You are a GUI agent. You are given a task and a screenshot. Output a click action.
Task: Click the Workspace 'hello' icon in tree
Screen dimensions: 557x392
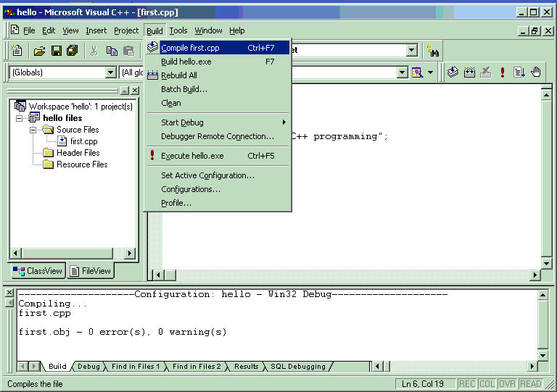click(x=20, y=106)
